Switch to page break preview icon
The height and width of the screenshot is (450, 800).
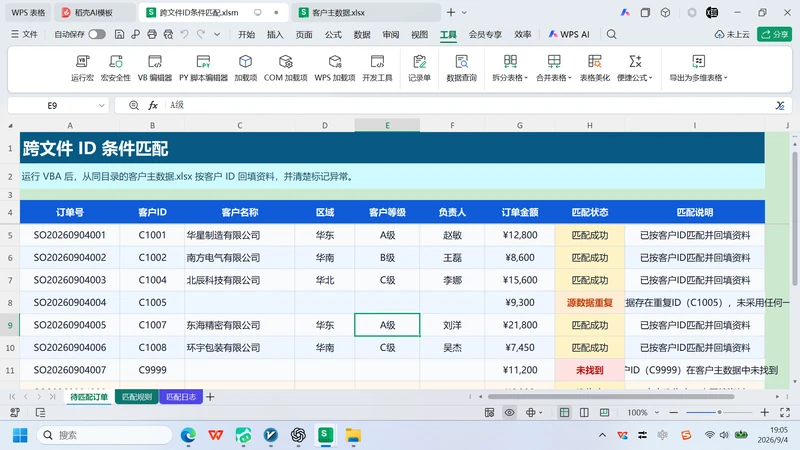tap(605, 412)
